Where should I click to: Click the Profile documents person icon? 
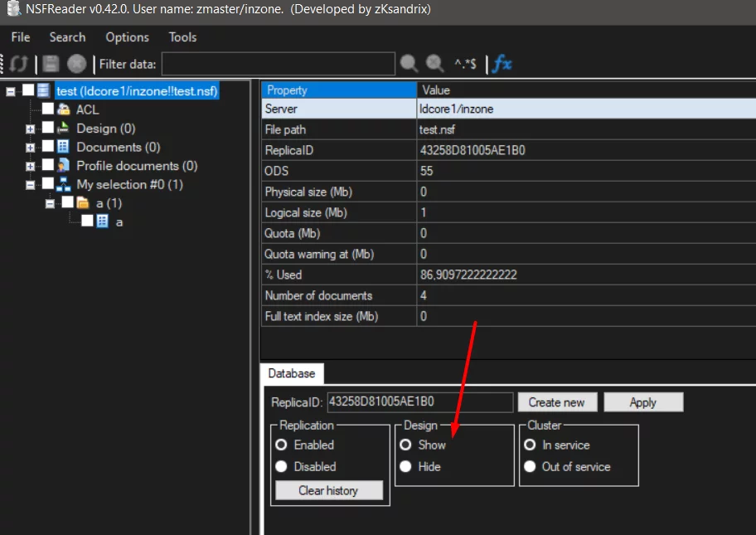63,166
